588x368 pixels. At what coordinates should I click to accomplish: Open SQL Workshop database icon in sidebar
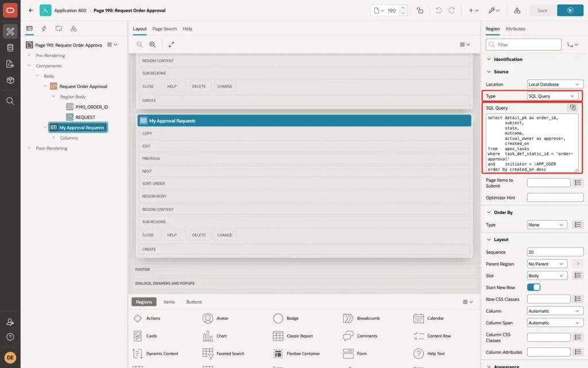tap(10, 48)
